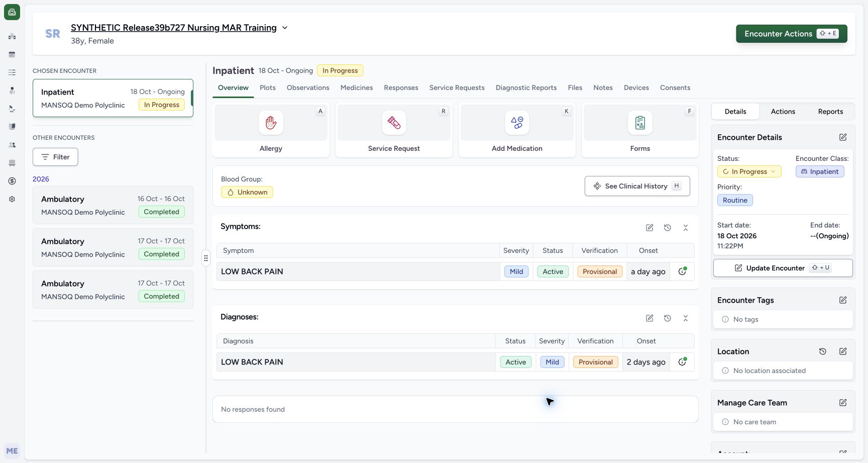Image resolution: width=868 pixels, height=463 pixels.
Task: Collapse the Symptoms section
Action: point(686,228)
